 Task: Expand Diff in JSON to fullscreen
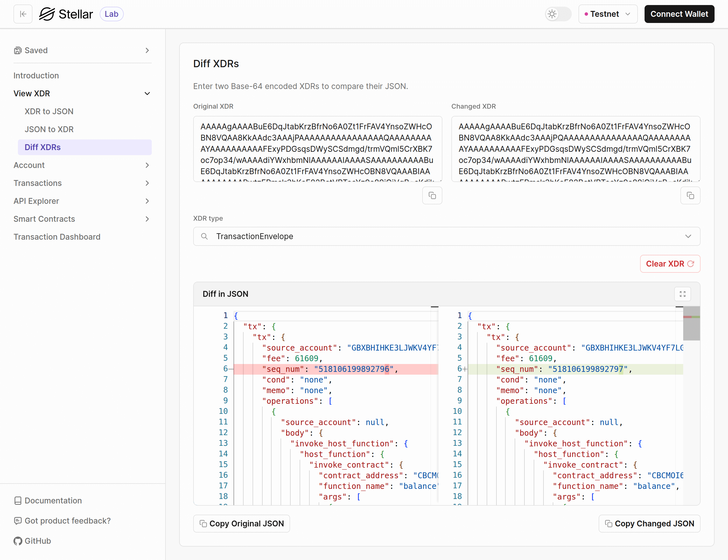(682, 294)
